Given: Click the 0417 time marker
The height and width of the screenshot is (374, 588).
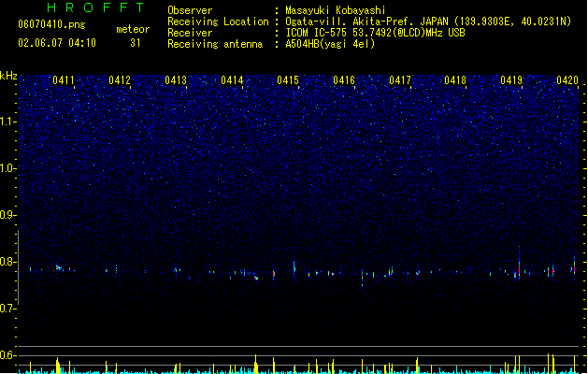Looking at the screenshot, I should point(400,80).
